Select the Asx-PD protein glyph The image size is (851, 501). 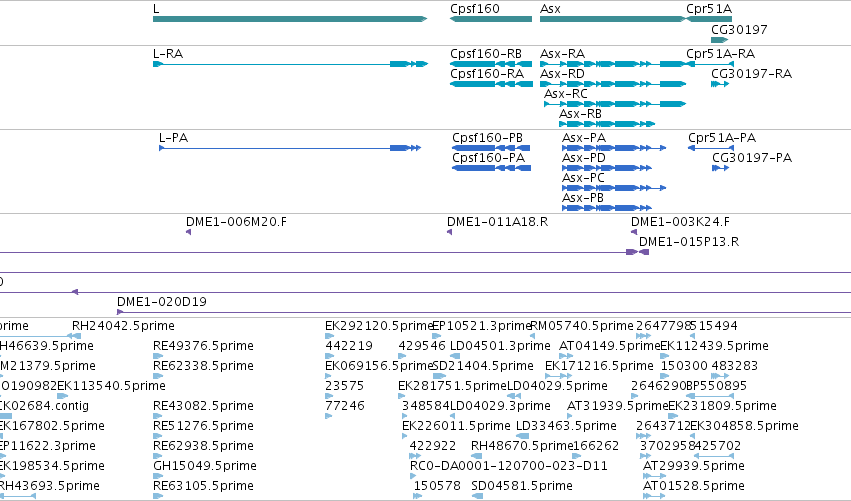pos(607,168)
